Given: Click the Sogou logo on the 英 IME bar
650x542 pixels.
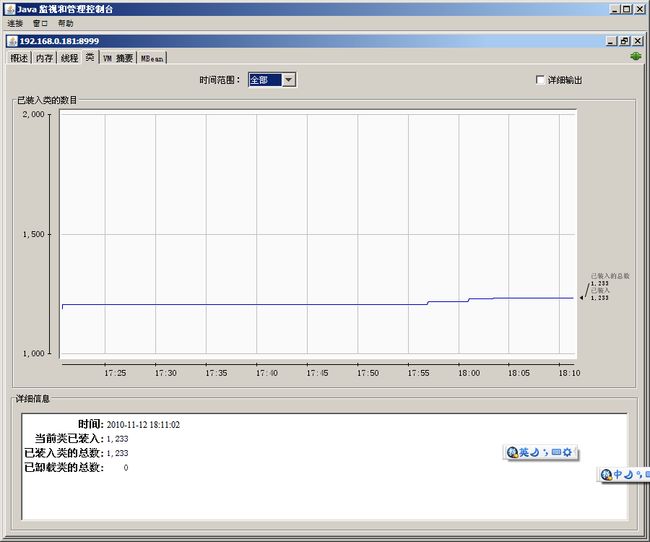Looking at the screenshot, I should coord(512,452).
